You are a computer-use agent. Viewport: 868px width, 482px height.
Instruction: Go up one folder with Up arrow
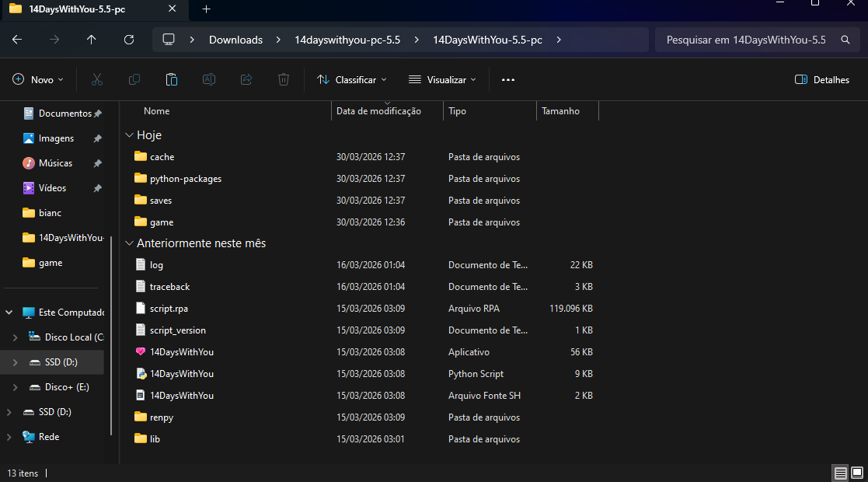point(92,40)
